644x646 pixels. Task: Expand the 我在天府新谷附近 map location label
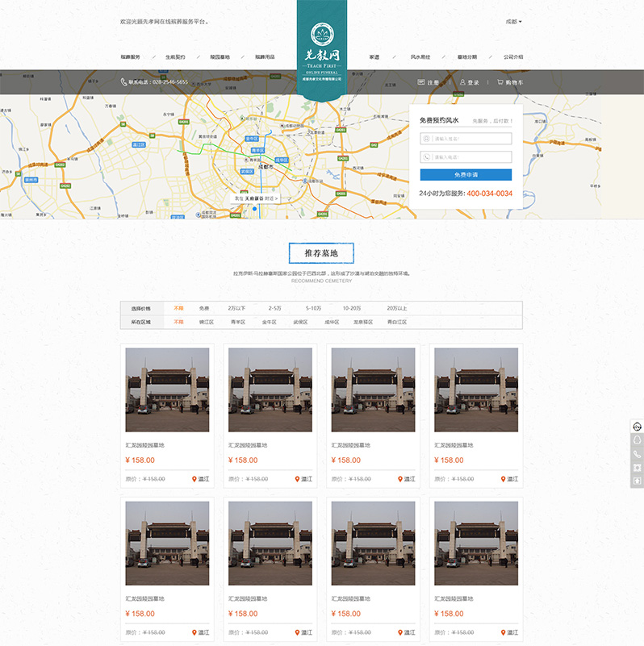pyautogui.click(x=256, y=198)
